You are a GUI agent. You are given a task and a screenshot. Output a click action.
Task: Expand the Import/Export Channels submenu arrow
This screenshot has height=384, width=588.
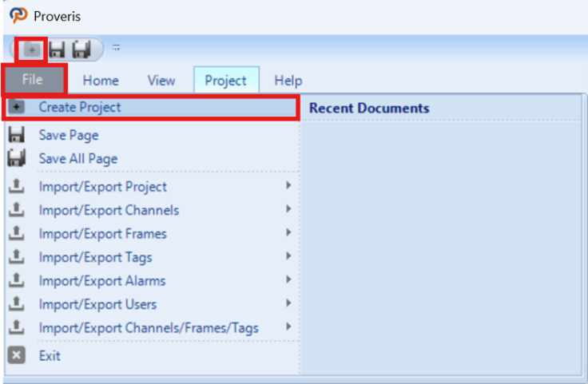click(x=288, y=208)
